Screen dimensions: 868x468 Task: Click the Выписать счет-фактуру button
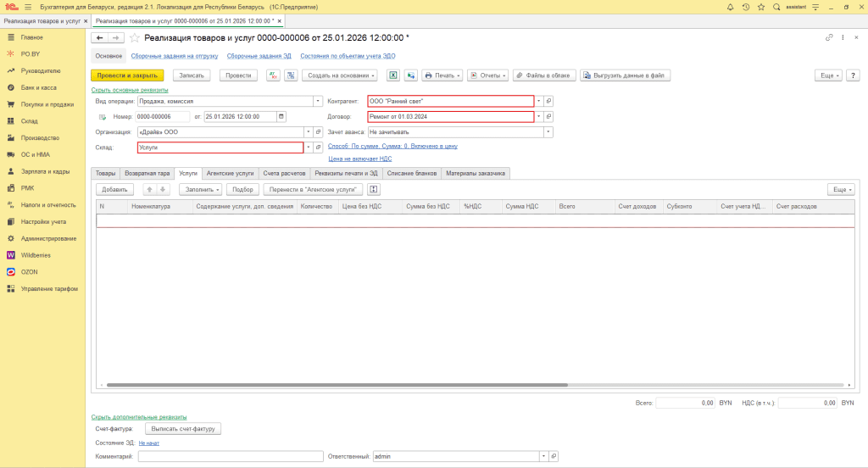coord(180,429)
